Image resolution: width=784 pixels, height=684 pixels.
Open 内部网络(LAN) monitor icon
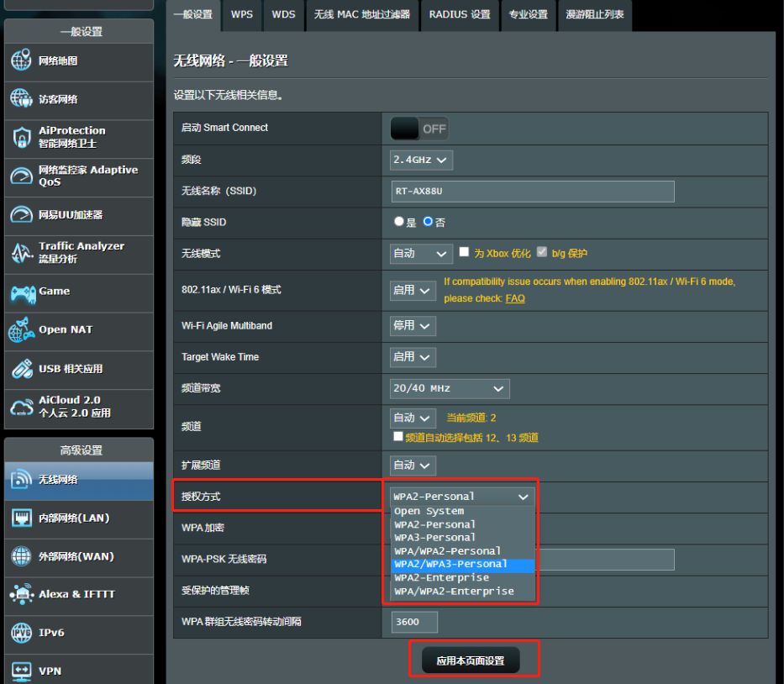point(21,518)
